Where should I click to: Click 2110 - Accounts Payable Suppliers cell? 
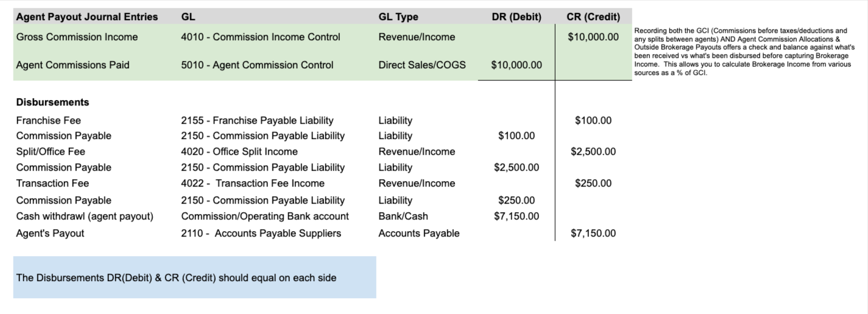tap(261, 233)
